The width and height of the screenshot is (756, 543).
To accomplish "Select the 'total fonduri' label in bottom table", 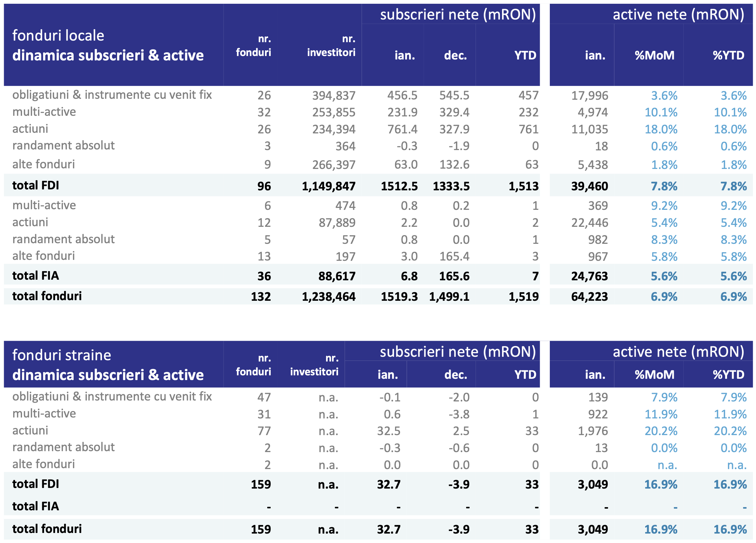I will pyautogui.click(x=47, y=529).
